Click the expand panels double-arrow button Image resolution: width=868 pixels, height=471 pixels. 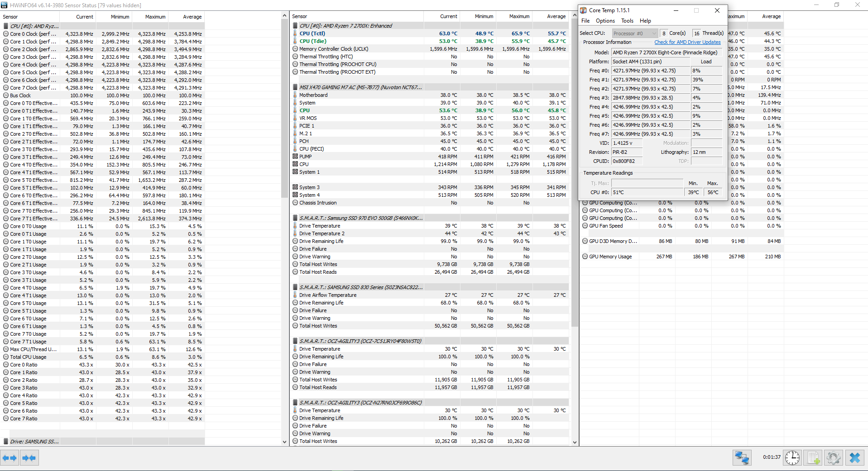pos(10,458)
